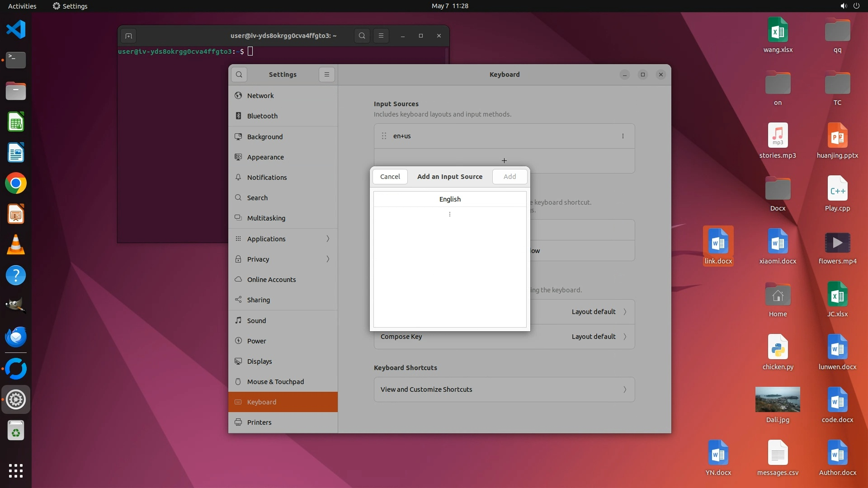Cancel the Add an Input Source dialog
This screenshot has height=488, width=868.
[390, 177]
